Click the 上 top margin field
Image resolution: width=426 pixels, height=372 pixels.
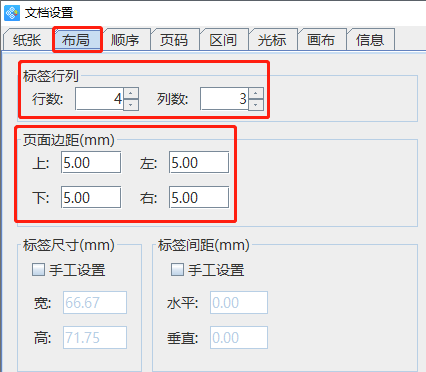91,162
